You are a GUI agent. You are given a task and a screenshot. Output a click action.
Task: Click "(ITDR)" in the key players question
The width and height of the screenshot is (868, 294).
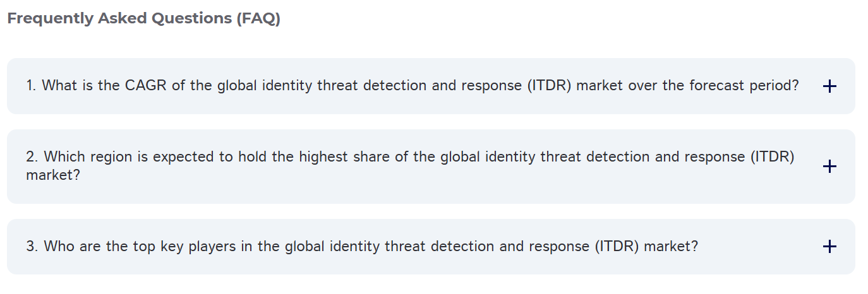(x=617, y=246)
